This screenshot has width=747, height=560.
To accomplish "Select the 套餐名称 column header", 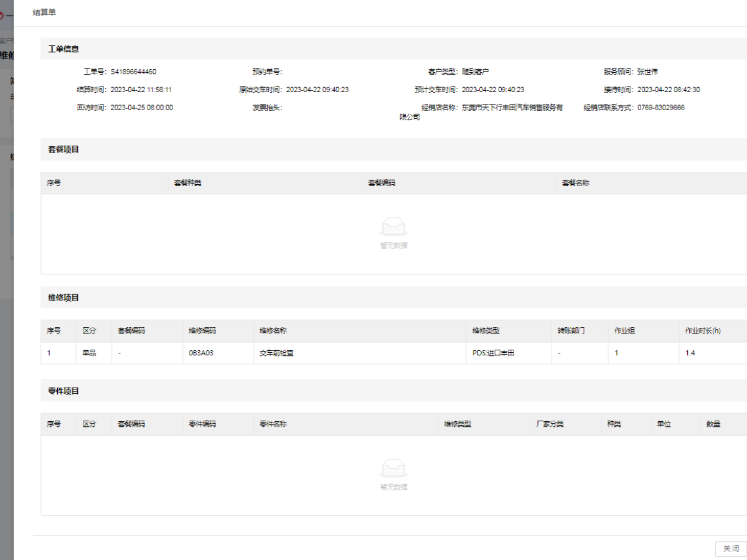I will point(576,183).
